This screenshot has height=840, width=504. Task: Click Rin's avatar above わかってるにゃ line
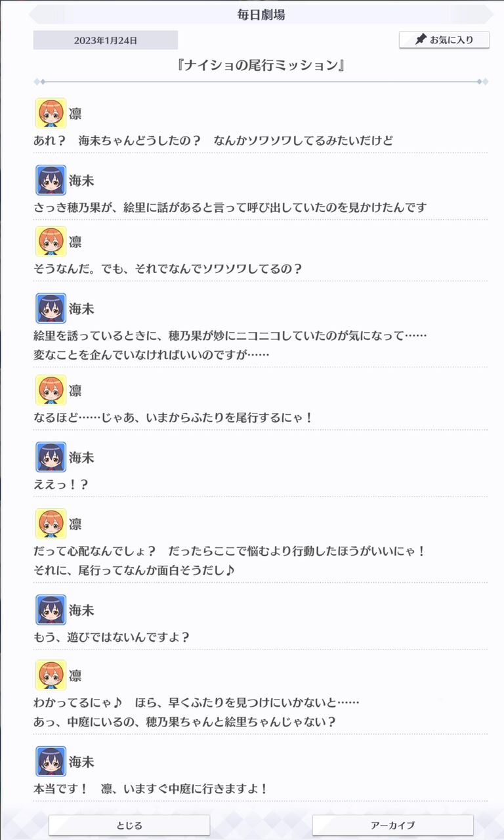click(51, 676)
